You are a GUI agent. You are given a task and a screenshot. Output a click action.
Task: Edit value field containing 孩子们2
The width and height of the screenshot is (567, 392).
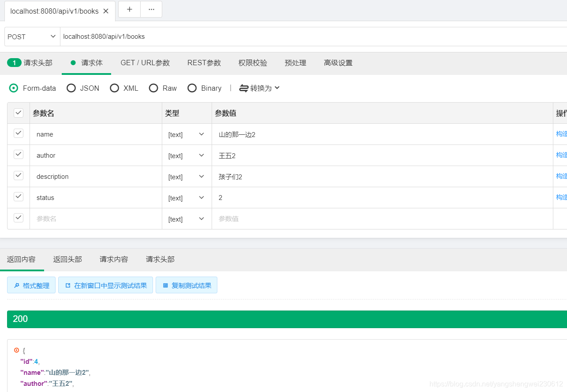pyautogui.click(x=382, y=177)
